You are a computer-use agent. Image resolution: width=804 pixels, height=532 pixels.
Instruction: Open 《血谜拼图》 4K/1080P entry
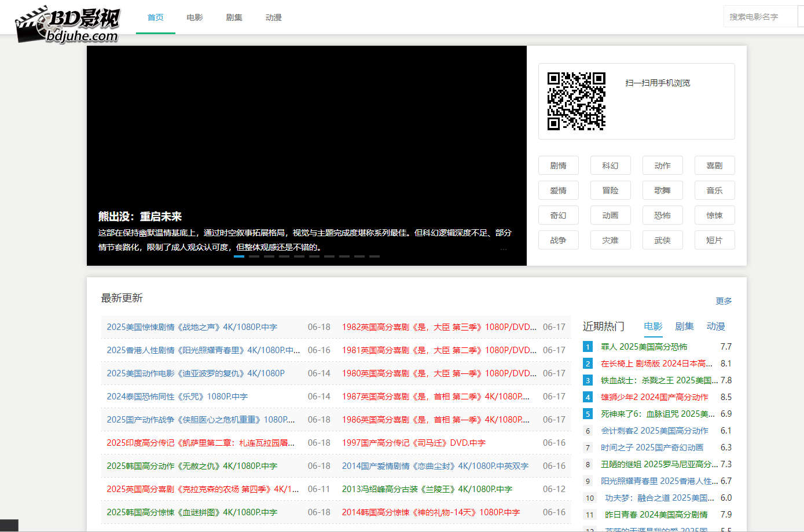(192, 512)
